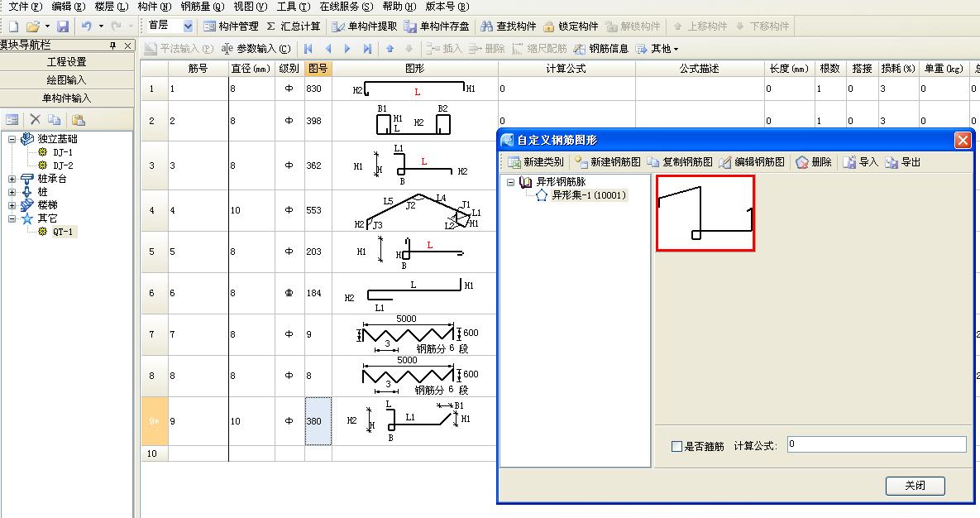Open the 工程设置 section
This screenshot has width=980, height=518.
click(x=67, y=62)
